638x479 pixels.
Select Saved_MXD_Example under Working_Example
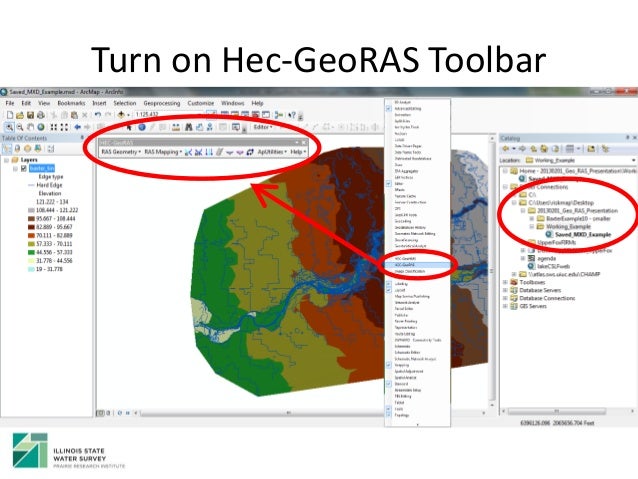tap(583, 235)
